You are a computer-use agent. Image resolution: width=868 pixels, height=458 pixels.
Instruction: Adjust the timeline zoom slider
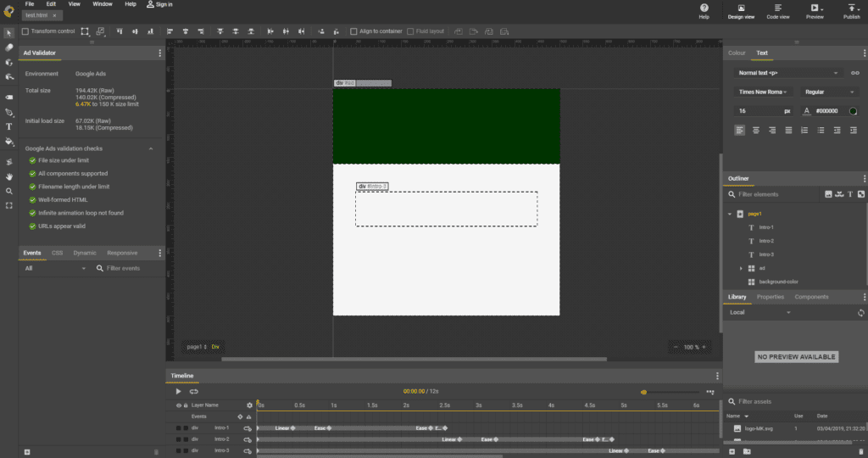(644, 392)
